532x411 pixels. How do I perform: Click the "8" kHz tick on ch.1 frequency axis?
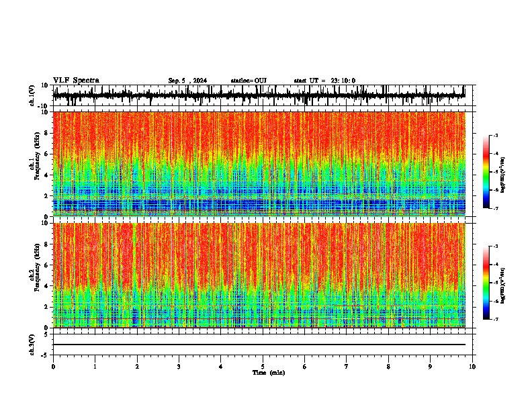pos(46,133)
